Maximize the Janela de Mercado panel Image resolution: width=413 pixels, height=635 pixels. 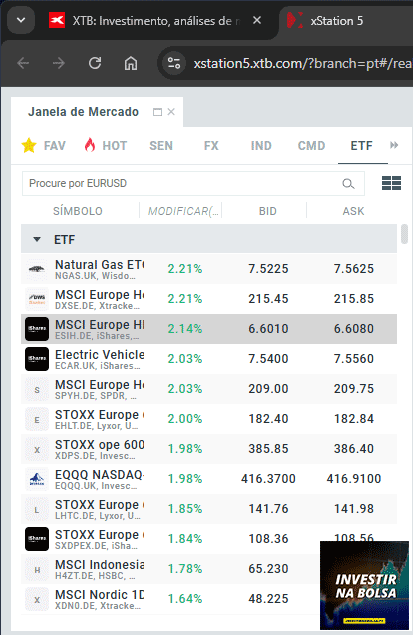tap(157, 112)
